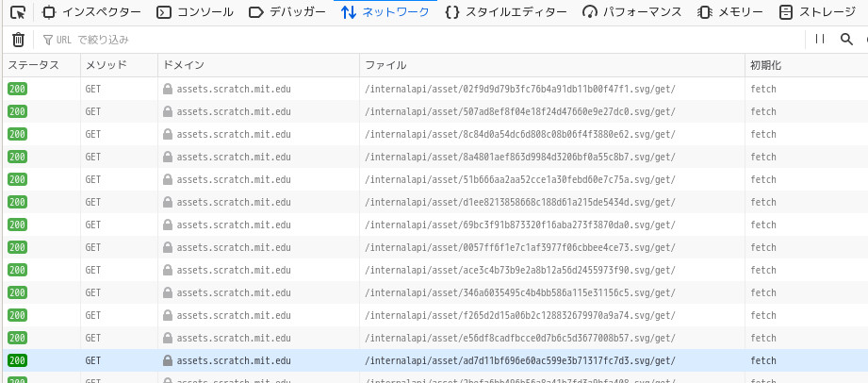Sort by ファイル column header

(x=552, y=65)
